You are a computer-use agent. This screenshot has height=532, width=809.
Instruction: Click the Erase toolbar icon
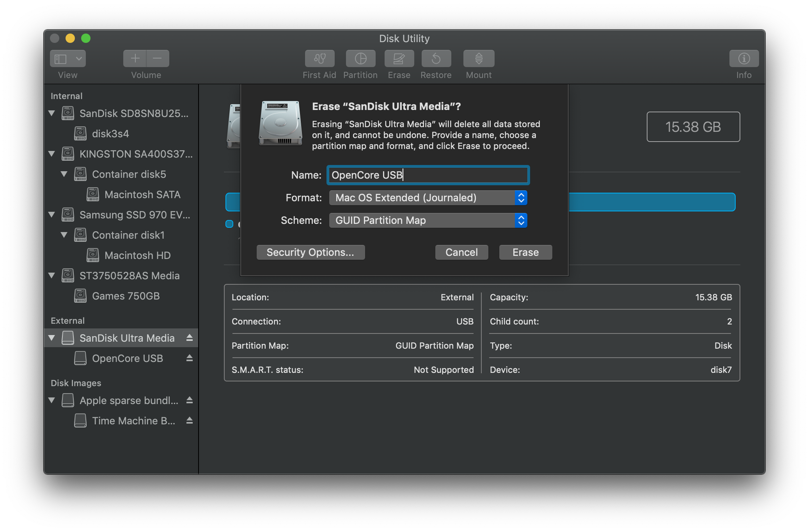pyautogui.click(x=399, y=59)
